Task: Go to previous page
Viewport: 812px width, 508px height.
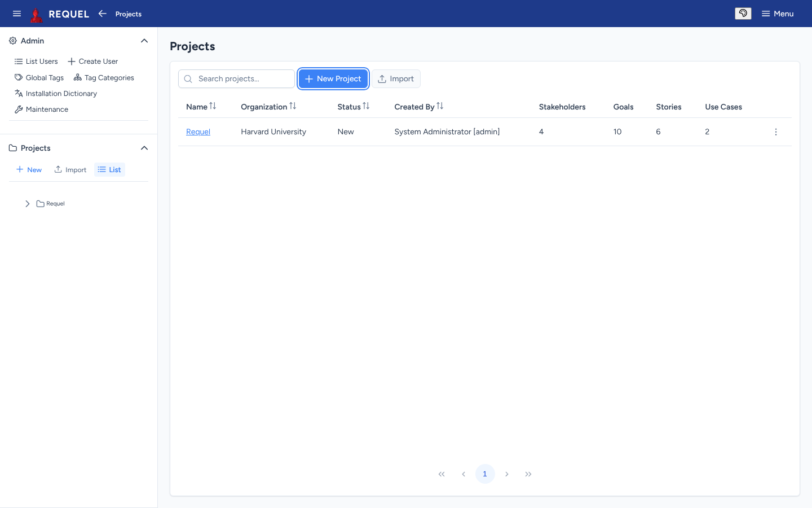Action: pos(464,474)
